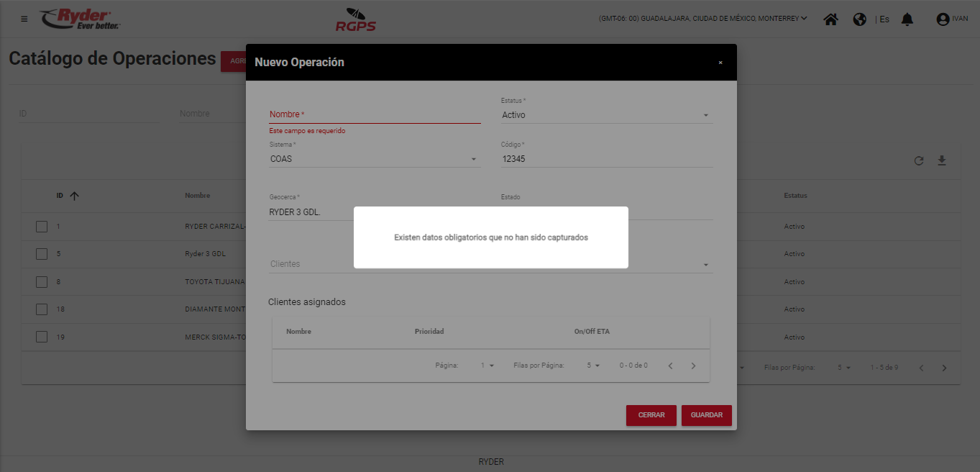This screenshot has width=980, height=472.
Task: Click the CERRAR button
Action: (651, 415)
